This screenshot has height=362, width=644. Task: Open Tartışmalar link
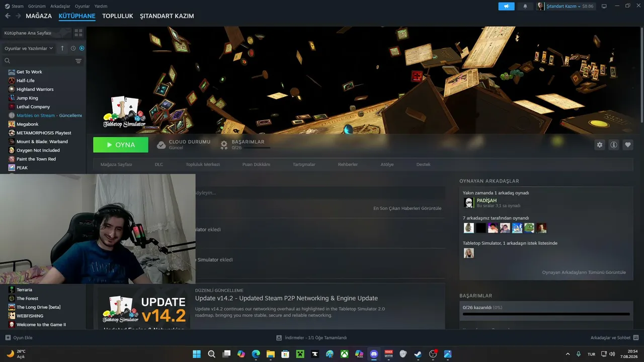(304, 164)
